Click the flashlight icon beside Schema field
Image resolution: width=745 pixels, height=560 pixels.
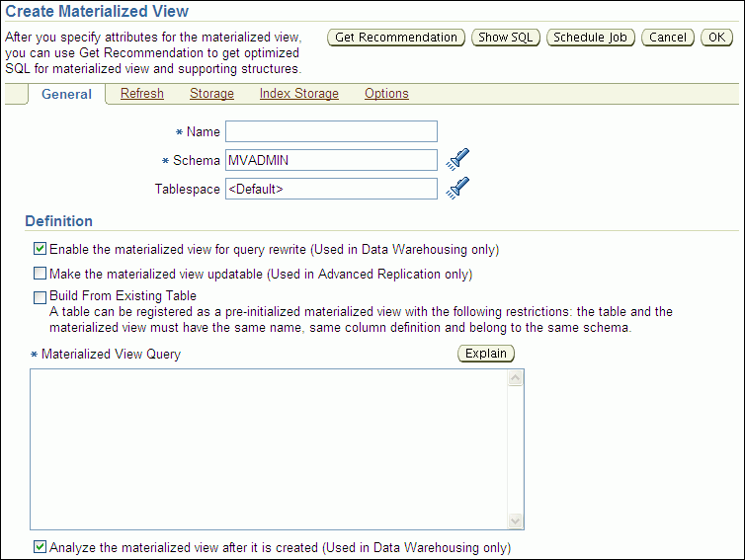pos(456,159)
